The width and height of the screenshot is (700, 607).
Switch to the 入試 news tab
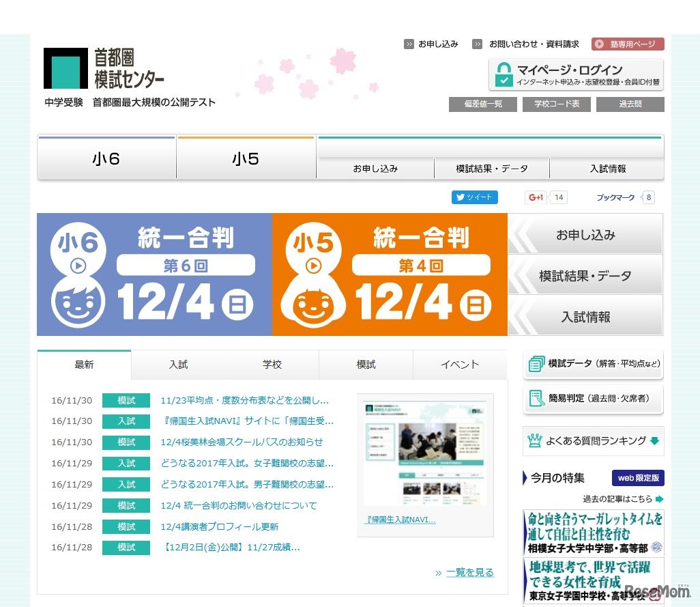pyautogui.click(x=178, y=365)
